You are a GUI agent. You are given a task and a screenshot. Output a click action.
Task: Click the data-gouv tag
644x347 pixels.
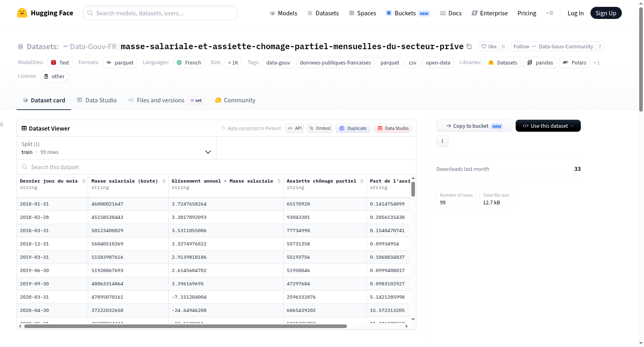point(278,62)
